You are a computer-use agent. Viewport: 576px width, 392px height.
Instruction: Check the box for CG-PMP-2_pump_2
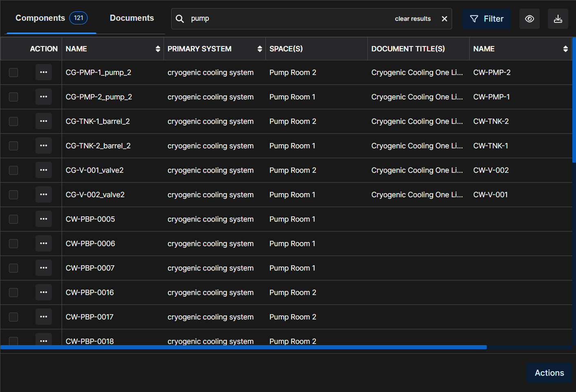click(13, 97)
